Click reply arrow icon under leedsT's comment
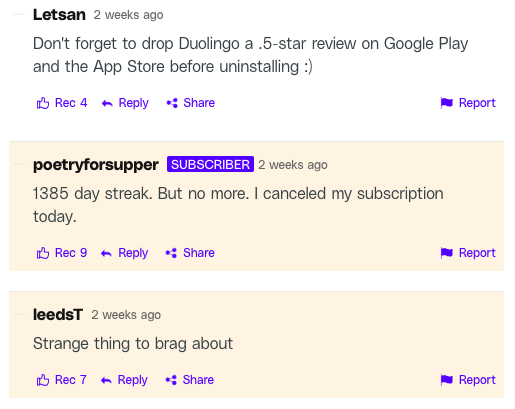Screen dimensions: 515x409 pyautogui.click(x=106, y=380)
